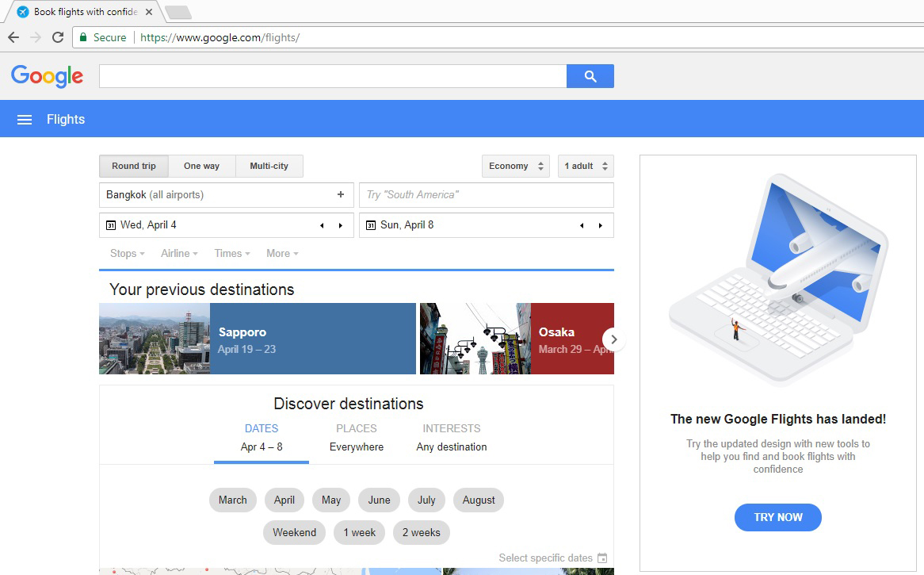Image resolution: width=924 pixels, height=575 pixels.
Task: Expand the Stops filter
Action: (128, 254)
